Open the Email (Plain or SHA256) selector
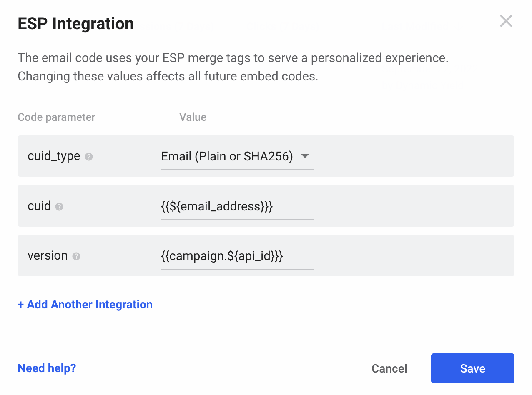This screenshot has width=532, height=395. [x=227, y=156]
